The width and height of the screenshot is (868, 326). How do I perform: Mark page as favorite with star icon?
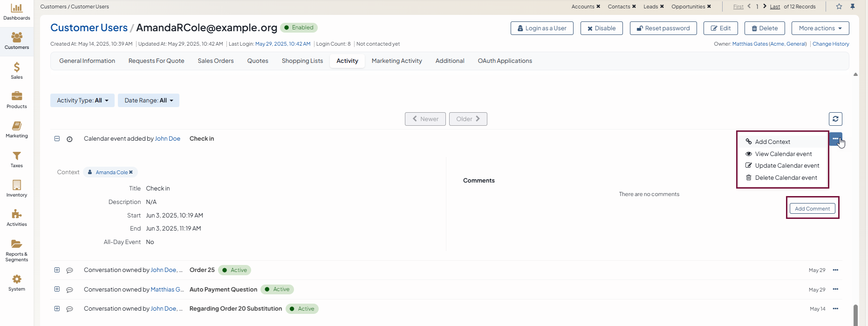[x=839, y=7]
